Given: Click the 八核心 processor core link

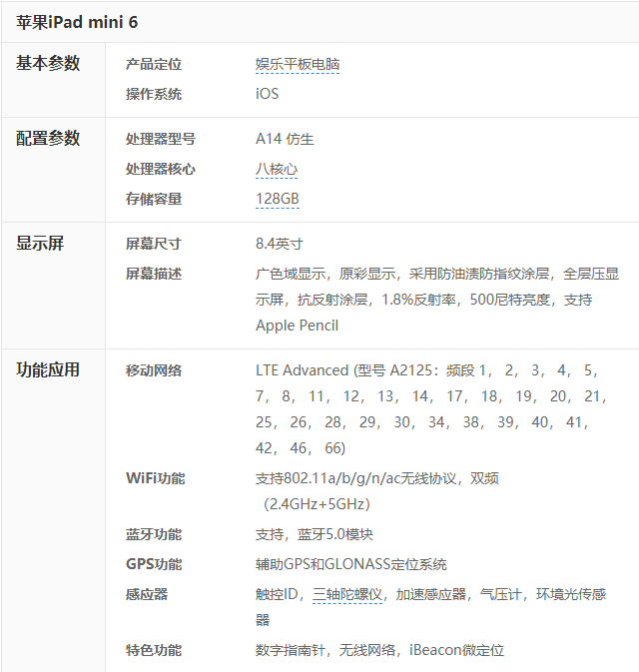Looking at the screenshot, I should 277,169.
